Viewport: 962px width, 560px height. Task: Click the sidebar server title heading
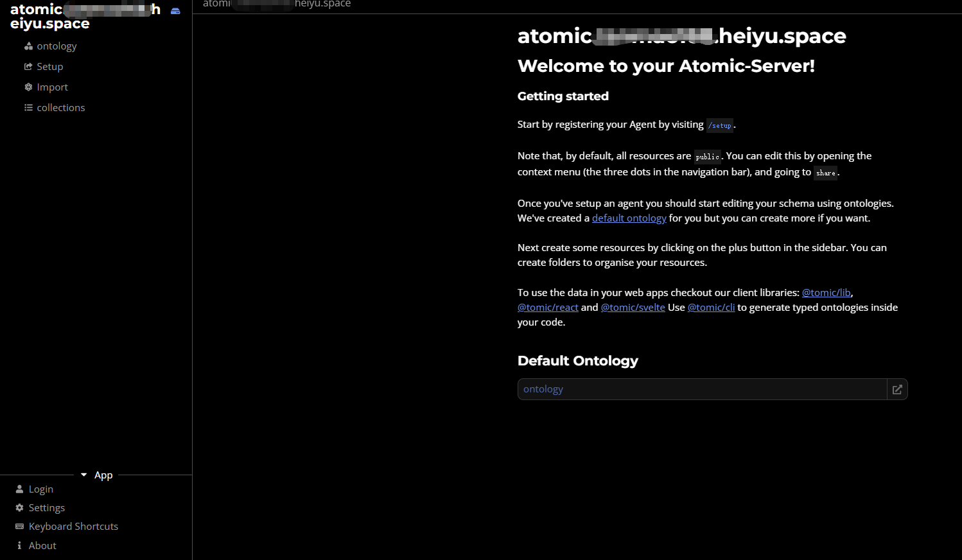click(85, 17)
